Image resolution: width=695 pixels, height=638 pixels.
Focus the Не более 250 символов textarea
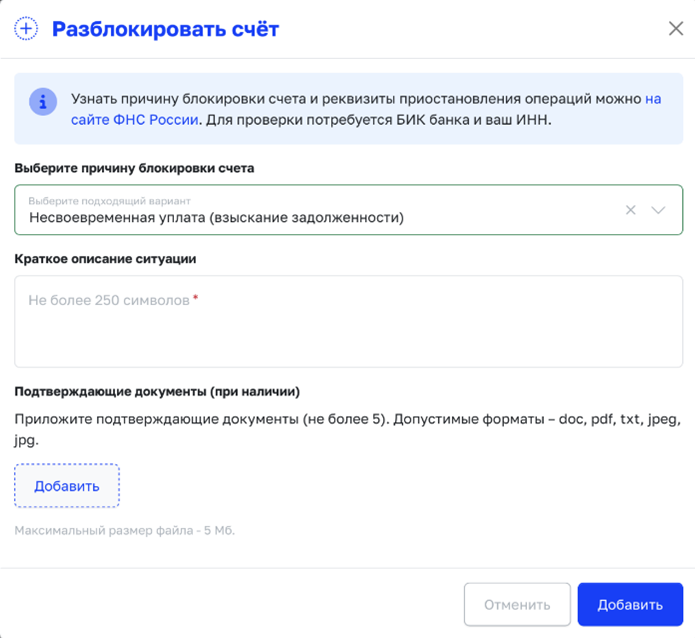[x=348, y=321]
